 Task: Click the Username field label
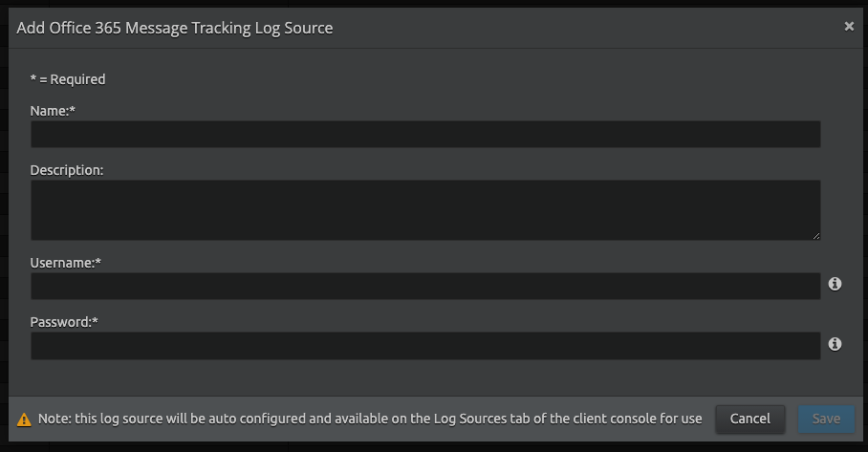(x=66, y=262)
